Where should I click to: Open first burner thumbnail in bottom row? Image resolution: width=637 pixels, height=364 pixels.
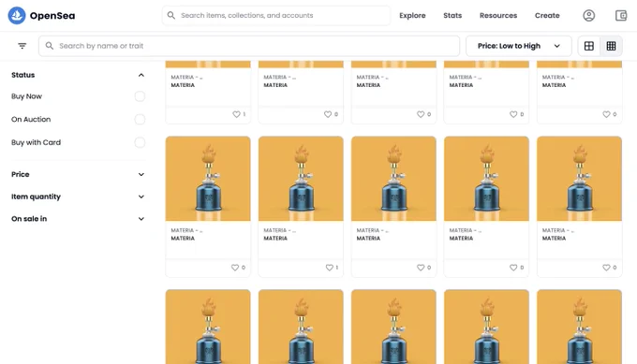(x=208, y=327)
